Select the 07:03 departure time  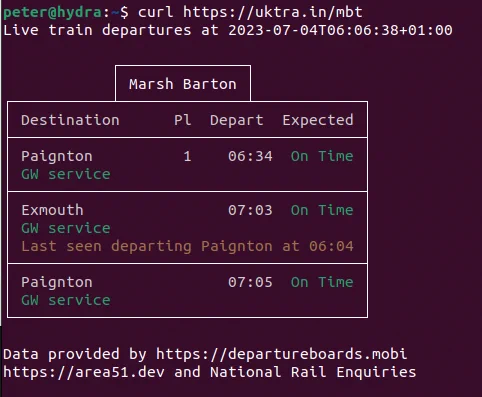250,210
